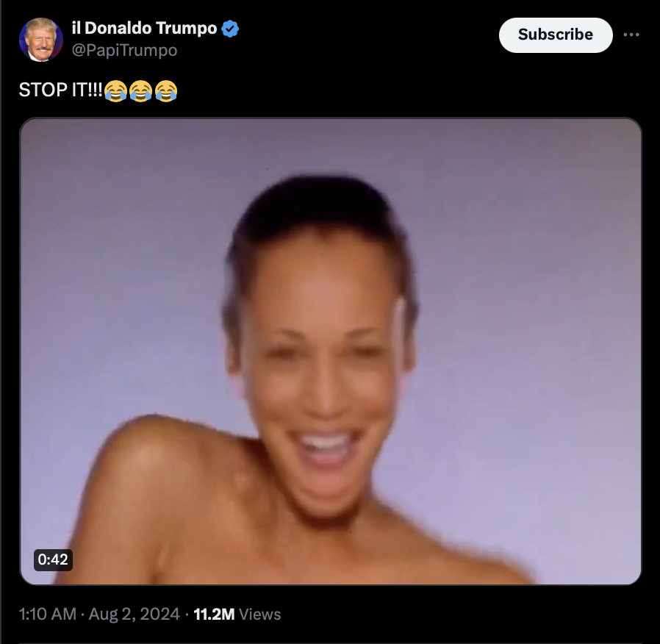The height and width of the screenshot is (644, 660).
Task: Click the Views label
Action: pos(259,615)
